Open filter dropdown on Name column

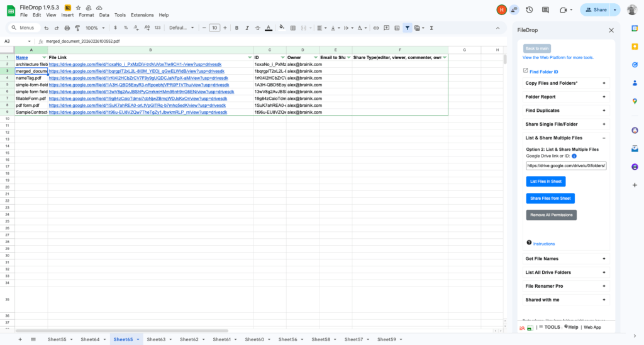45,57
